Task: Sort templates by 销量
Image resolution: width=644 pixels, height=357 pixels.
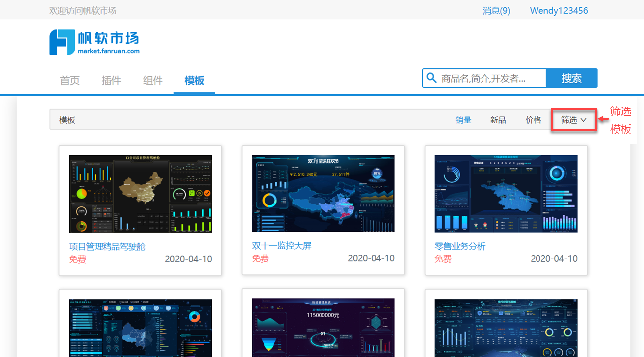Action: pos(463,120)
